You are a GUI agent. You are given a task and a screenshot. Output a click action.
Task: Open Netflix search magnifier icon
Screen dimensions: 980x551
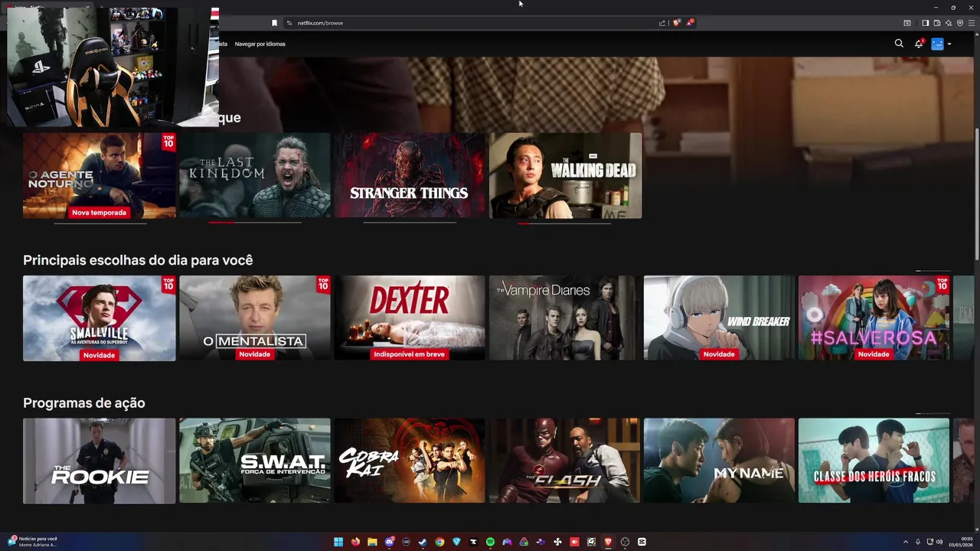click(x=899, y=44)
